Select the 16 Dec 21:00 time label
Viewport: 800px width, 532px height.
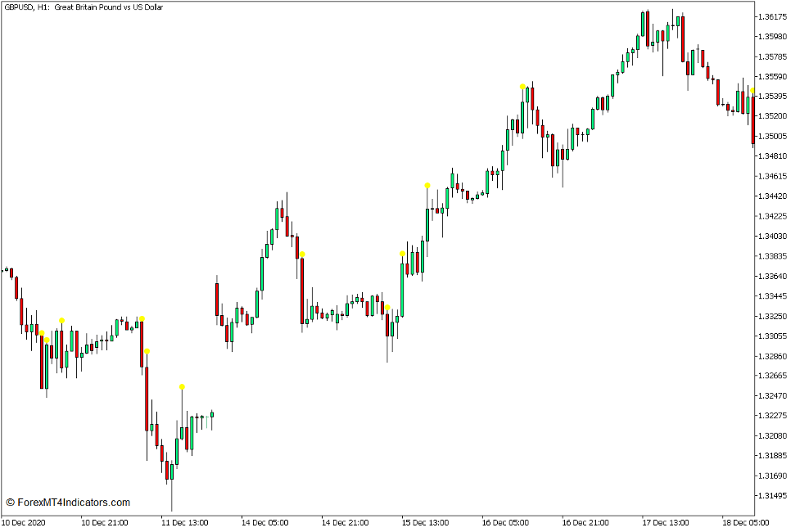[x=585, y=522]
